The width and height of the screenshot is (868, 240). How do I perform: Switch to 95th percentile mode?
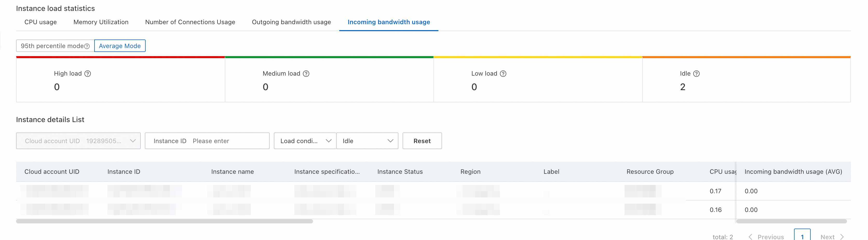pyautogui.click(x=52, y=46)
